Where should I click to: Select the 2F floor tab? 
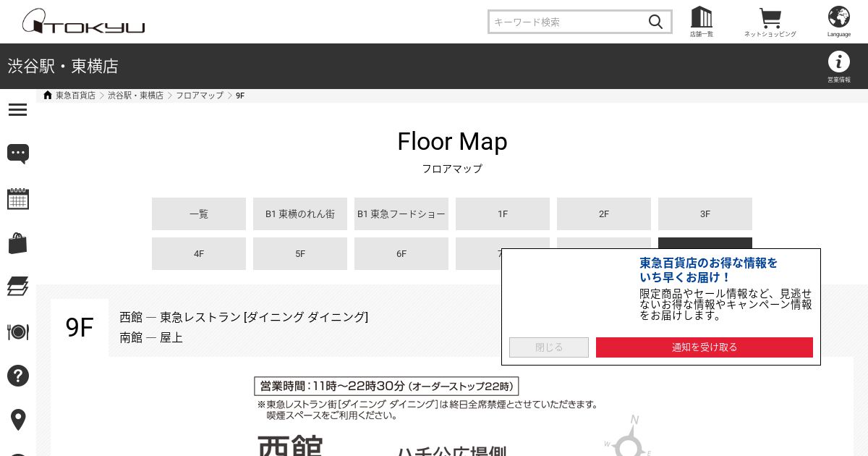(604, 214)
